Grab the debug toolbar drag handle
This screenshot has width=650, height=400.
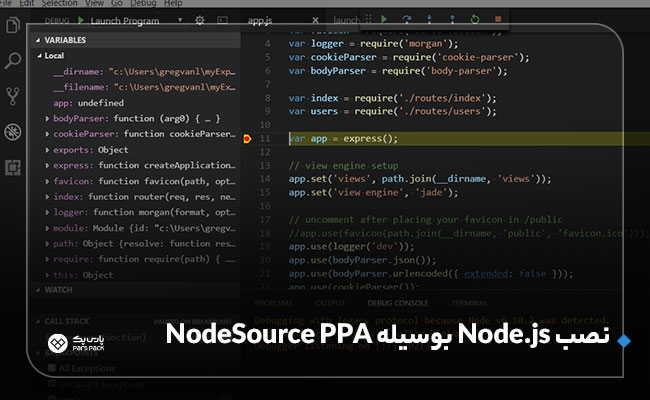click(368, 19)
